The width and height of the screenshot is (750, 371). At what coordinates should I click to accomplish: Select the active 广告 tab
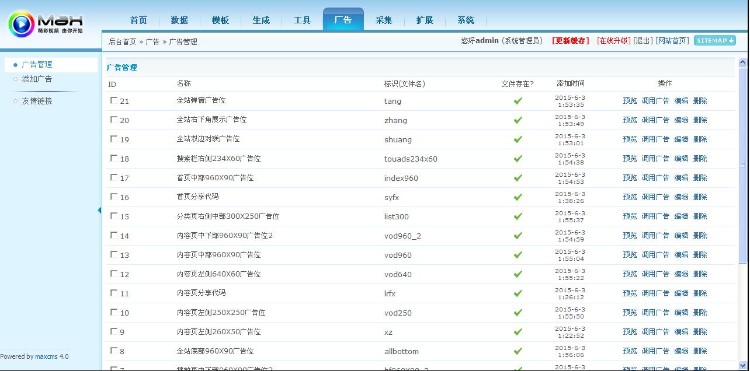(343, 20)
